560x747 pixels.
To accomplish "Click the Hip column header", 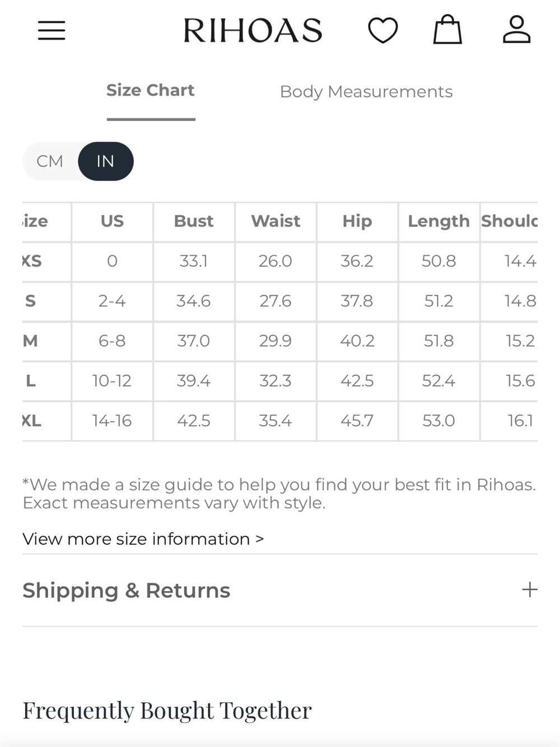I will [357, 222].
